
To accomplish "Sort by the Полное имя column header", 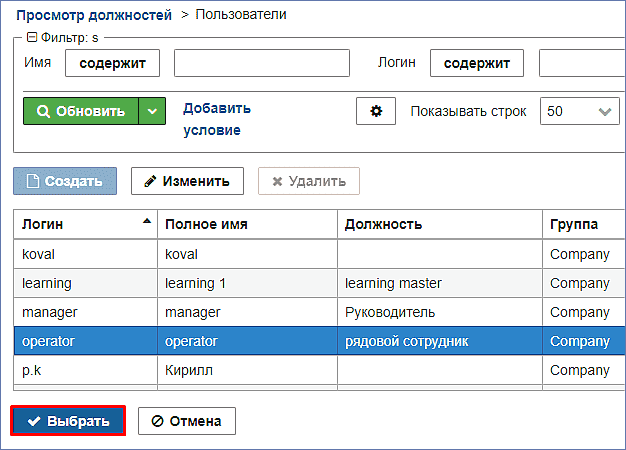I will coord(248,224).
